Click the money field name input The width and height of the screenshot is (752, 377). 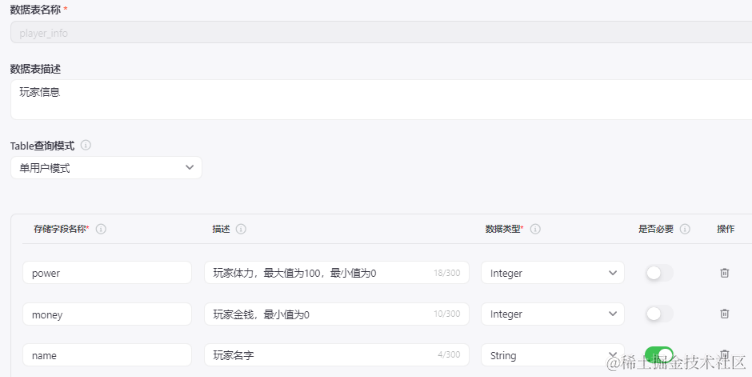click(107, 314)
